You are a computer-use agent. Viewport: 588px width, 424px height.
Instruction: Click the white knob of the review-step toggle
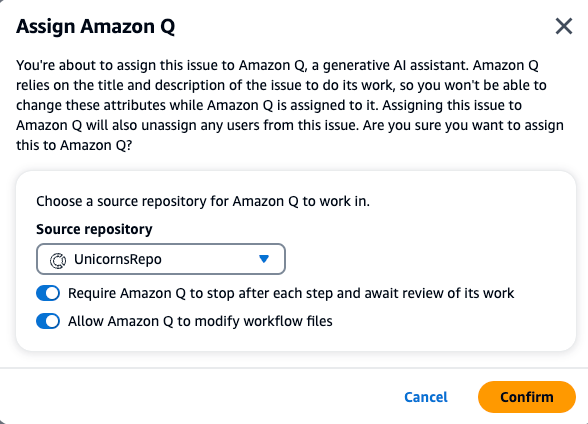point(52,293)
